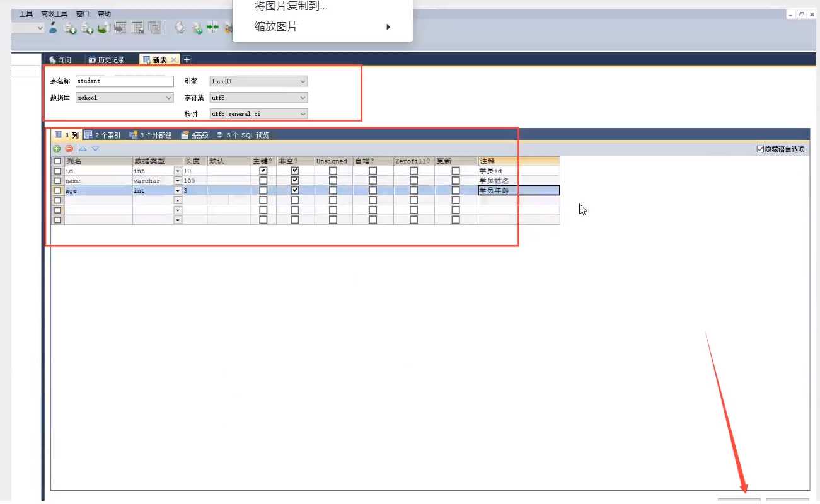Open data type dropdown arrow for name row
Image resolution: width=820 pixels, height=504 pixels.
[178, 181]
